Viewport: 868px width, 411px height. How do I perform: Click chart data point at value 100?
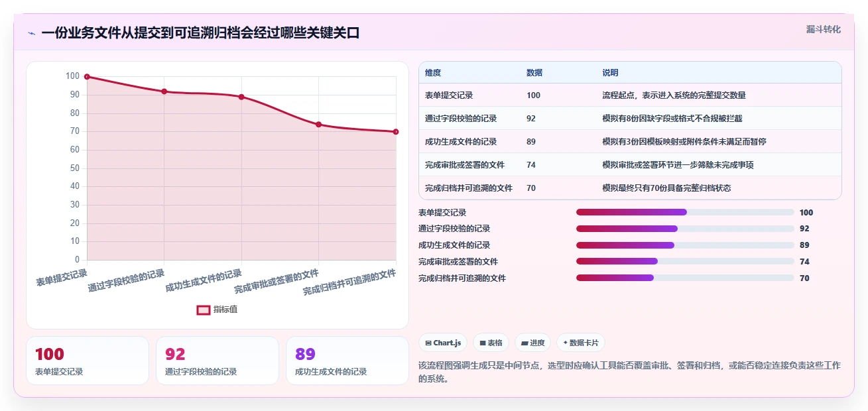[x=87, y=77]
